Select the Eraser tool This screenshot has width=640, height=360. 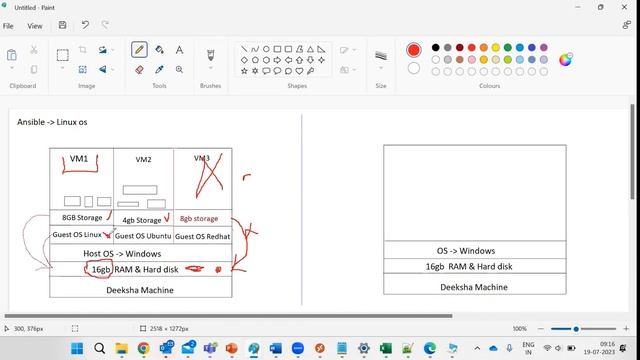pyautogui.click(x=139, y=70)
